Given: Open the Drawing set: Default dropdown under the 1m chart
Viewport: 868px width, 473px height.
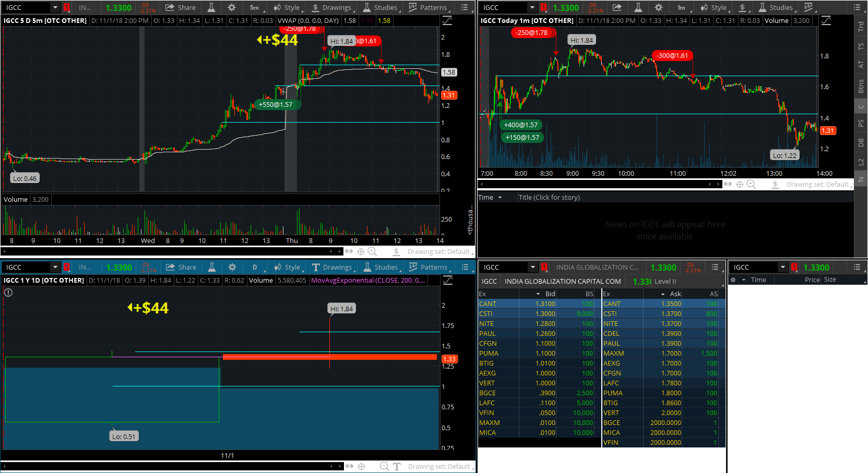Looking at the screenshot, I should 818,185.
